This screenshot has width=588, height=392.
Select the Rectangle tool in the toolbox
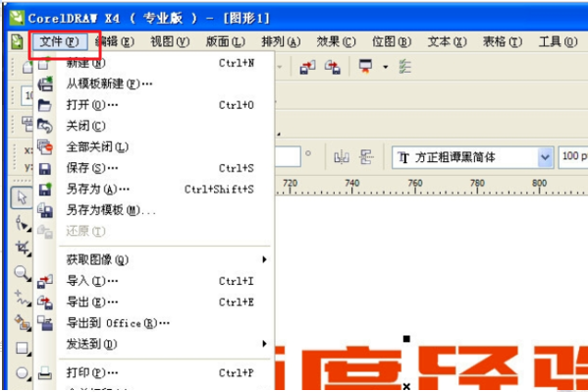[23, 348]
